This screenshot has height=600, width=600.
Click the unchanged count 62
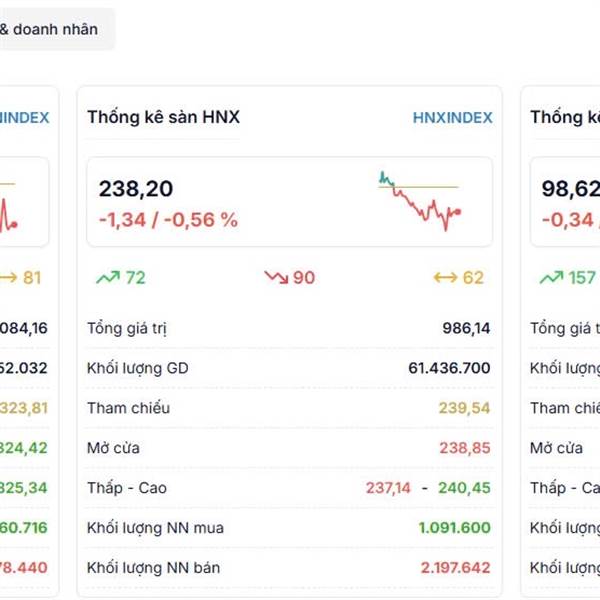click(473, 277)
